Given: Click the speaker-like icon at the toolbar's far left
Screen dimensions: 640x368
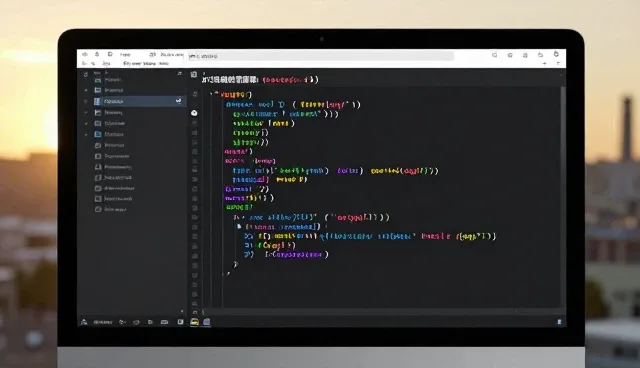Looking at the screenshot, I should pos(85,54).
